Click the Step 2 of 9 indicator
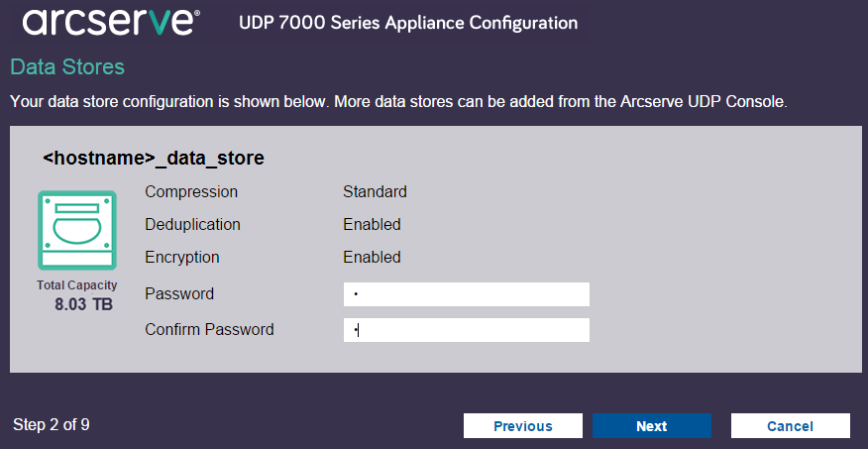The image size is (868, 449). tap(52, 425)
